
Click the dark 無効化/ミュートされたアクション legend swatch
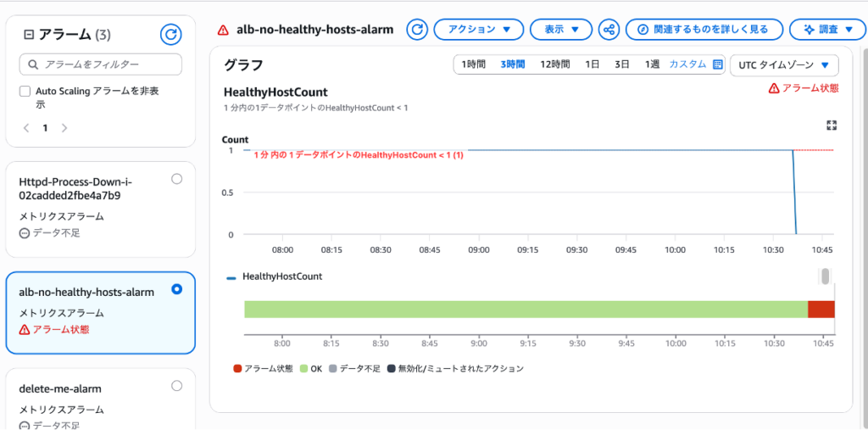coord(392,368)
